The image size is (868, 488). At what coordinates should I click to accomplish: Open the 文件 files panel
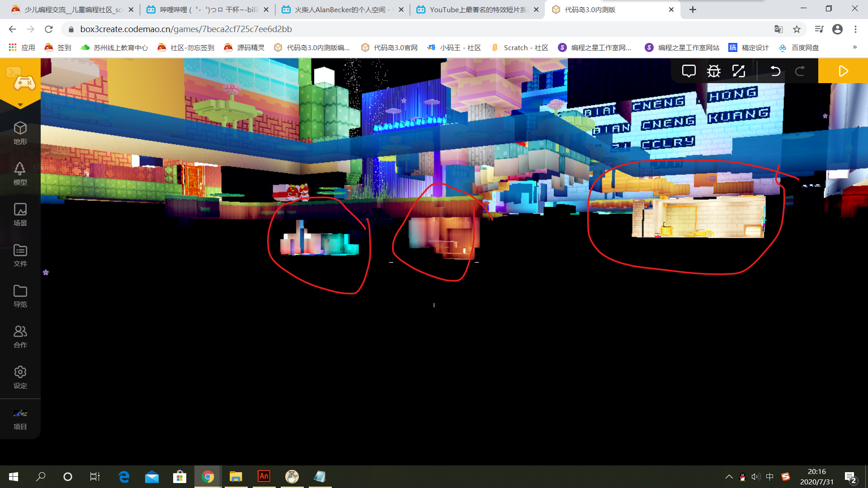pos(20,255)
